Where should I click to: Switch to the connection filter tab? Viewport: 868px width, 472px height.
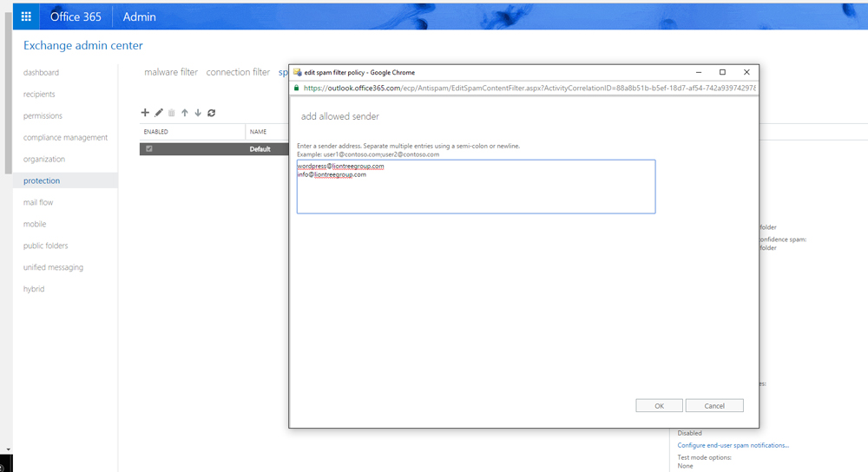[x=238, y=72]
